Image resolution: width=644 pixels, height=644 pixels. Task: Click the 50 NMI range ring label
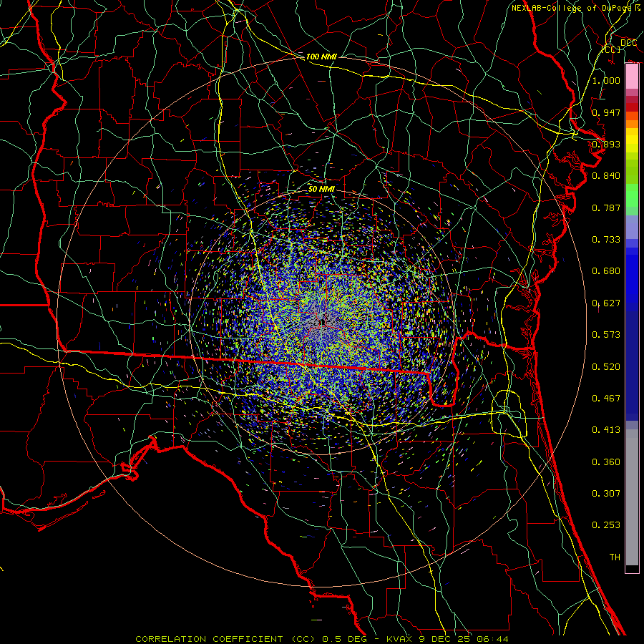click(321, 189)
